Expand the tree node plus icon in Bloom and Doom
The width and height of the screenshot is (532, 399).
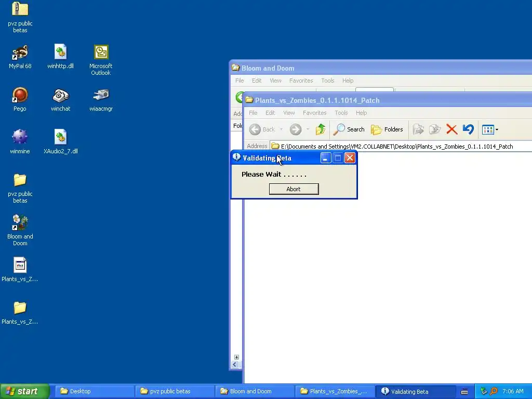coord(236,357)
